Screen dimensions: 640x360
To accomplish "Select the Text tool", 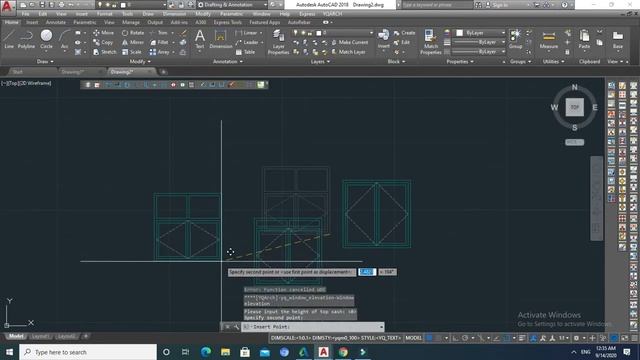I will click(200, 39).
